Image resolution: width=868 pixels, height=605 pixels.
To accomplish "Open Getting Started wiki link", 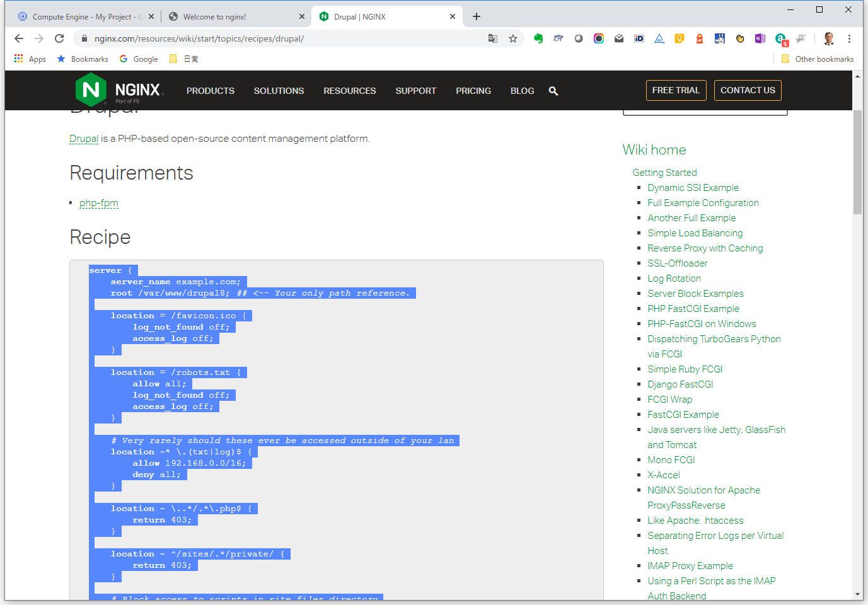I will [x=664, y=173].
